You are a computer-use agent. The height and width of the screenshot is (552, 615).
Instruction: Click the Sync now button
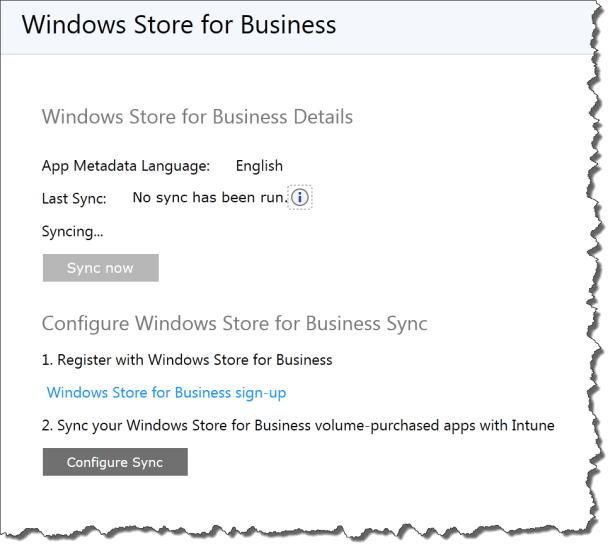click(x=101, y=268)
